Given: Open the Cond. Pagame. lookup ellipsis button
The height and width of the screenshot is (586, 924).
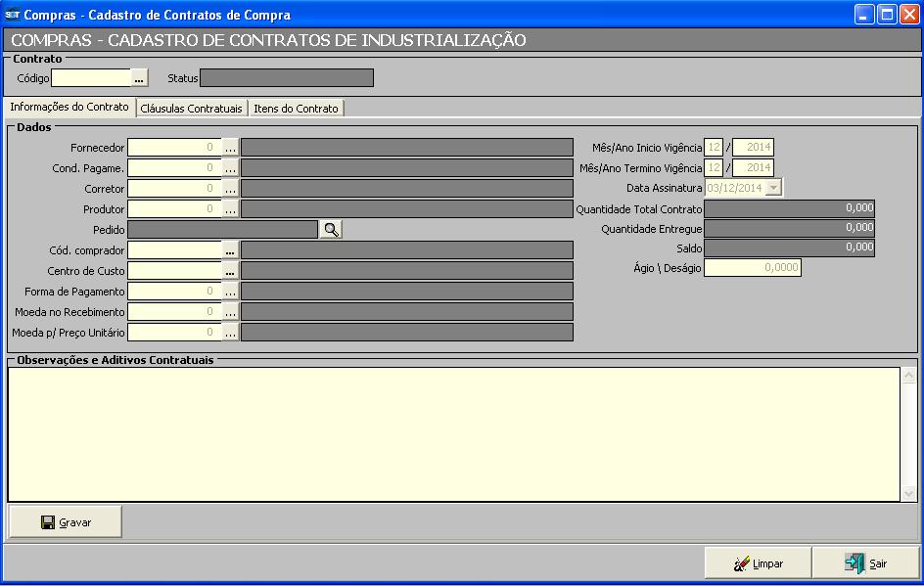Looking at the screenshot, I should click(230, 168).
